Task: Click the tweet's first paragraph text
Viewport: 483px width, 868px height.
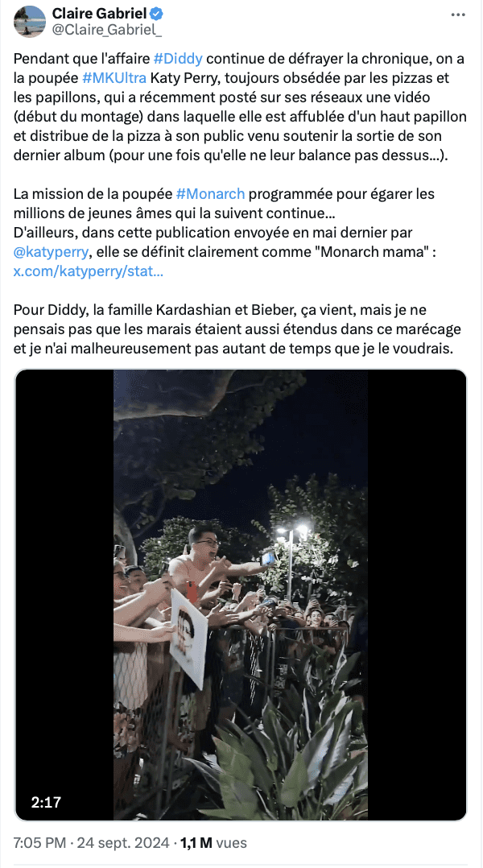Action: click(240, 107)
